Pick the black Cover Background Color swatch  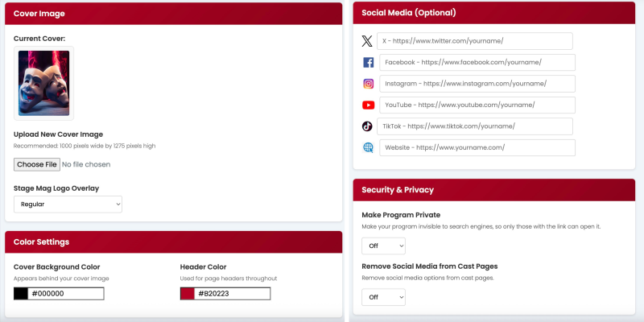coord(21,294)
